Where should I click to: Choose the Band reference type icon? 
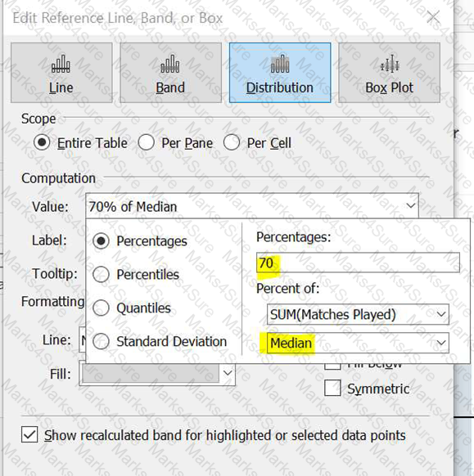tap(170, 64)
